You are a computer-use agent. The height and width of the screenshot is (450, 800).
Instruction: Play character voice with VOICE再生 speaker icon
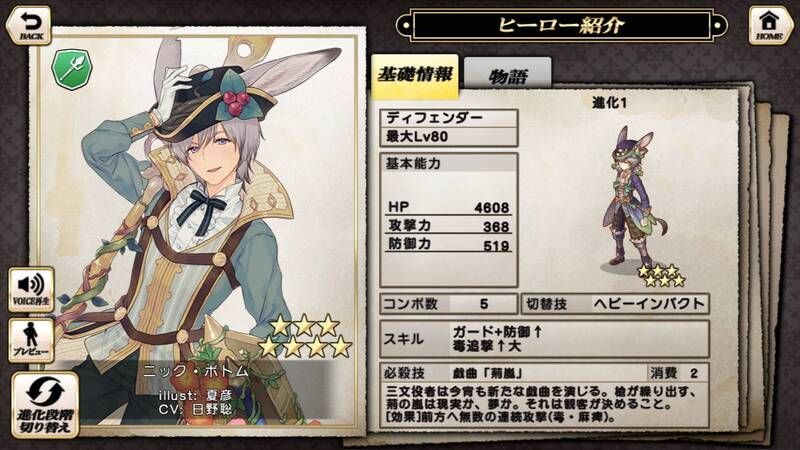coord(31,289)
